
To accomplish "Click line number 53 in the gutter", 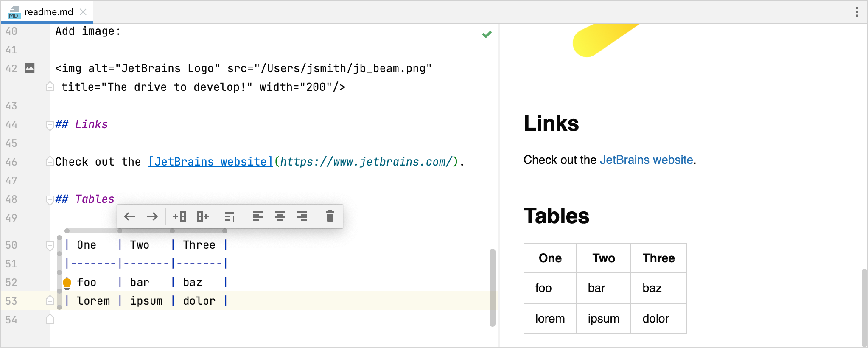I will tap(11, 301).
